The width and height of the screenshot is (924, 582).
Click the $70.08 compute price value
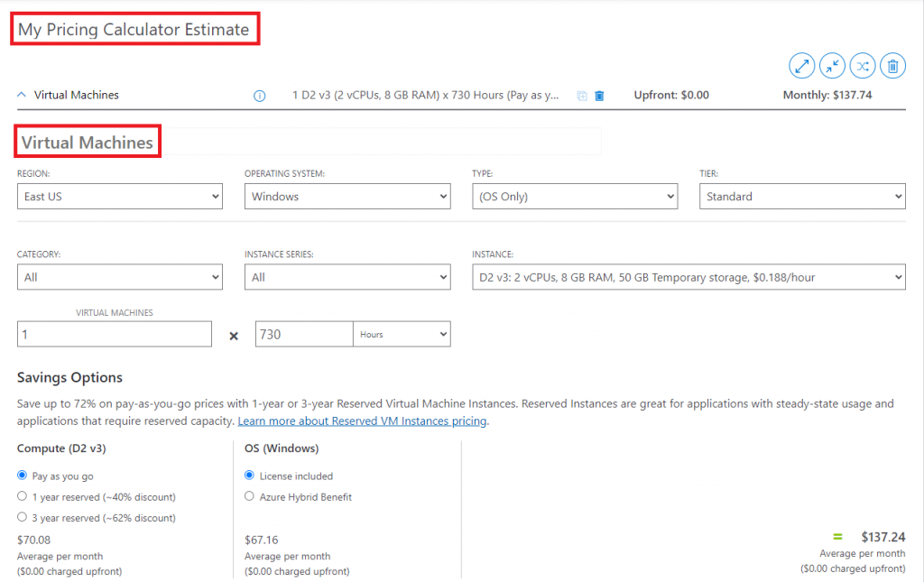pos(33,540)
